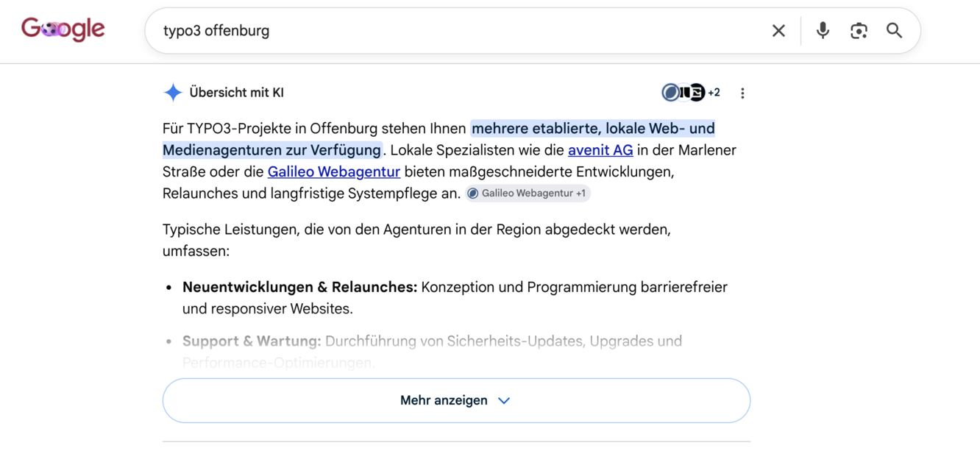Image resolution: width=980 pixels, height=465 pixels.
Task: Open Google Lens image search icon
Action: click(x=859, y=31)
